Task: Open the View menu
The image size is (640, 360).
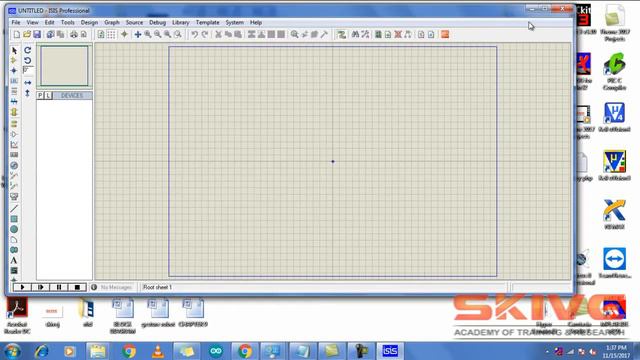Action: point(32,22)
